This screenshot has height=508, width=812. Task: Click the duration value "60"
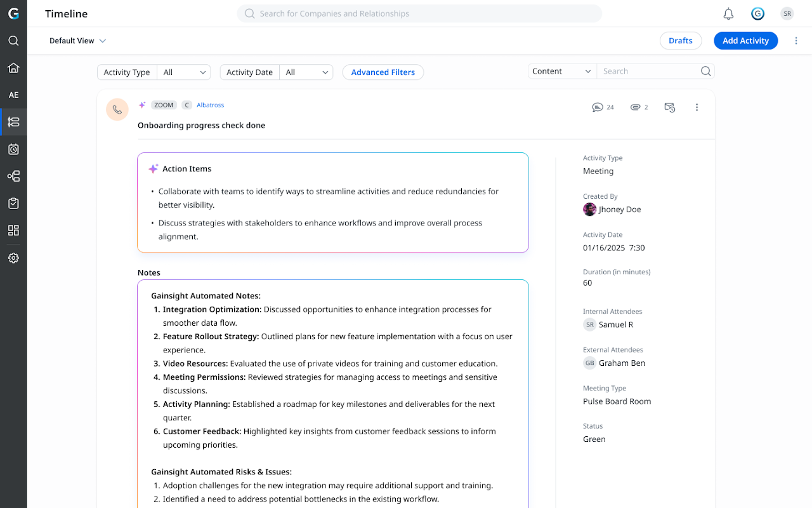[x=587, y=283]
